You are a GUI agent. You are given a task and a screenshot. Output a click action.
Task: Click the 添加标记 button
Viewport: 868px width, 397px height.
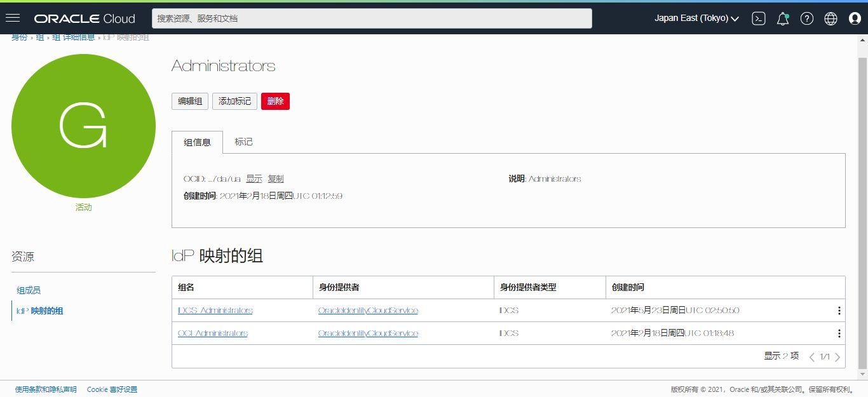click(234, 101)
